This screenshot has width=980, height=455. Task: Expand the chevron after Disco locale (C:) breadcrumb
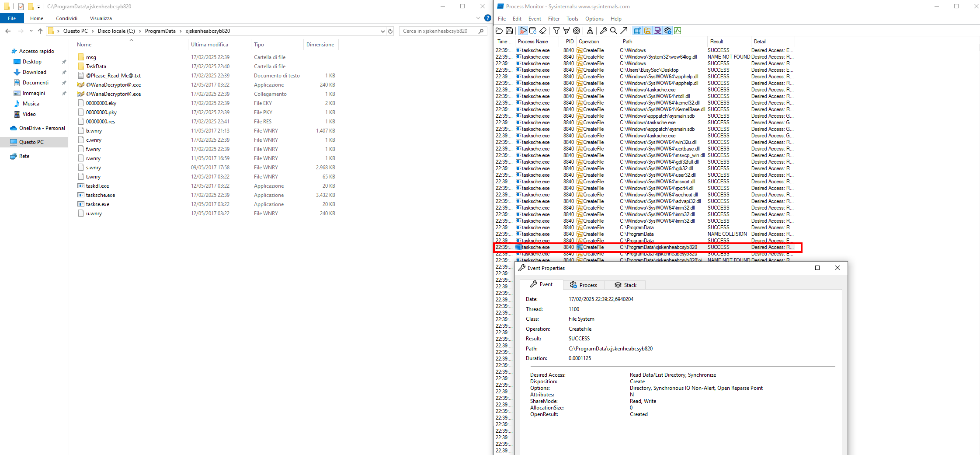point(140,31)
